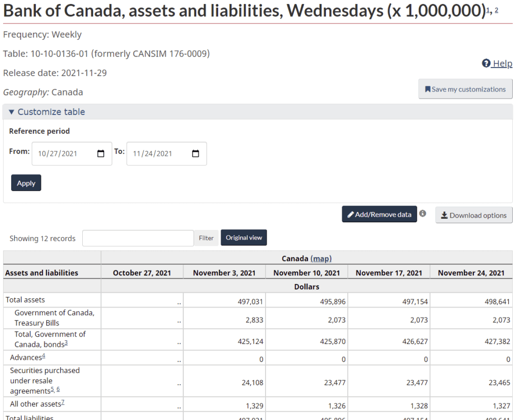Open footnote 3 on Government bonds
The image size is (523, 420).
(66, 343)
